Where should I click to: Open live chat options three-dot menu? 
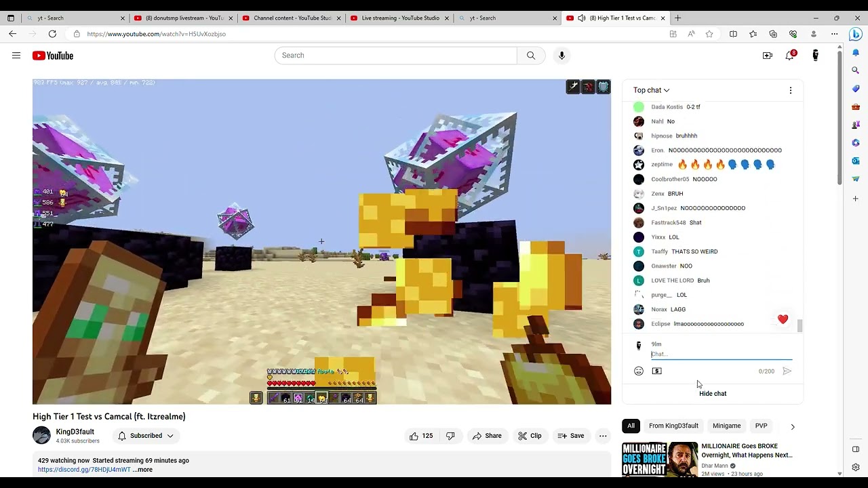click(x=790, y=90)
